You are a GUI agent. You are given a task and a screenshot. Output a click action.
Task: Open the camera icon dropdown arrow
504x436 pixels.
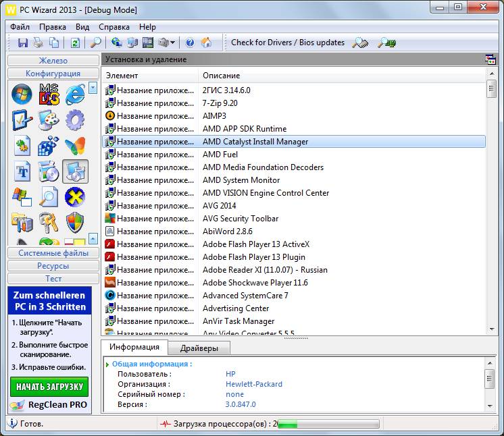tap(172, 43)
